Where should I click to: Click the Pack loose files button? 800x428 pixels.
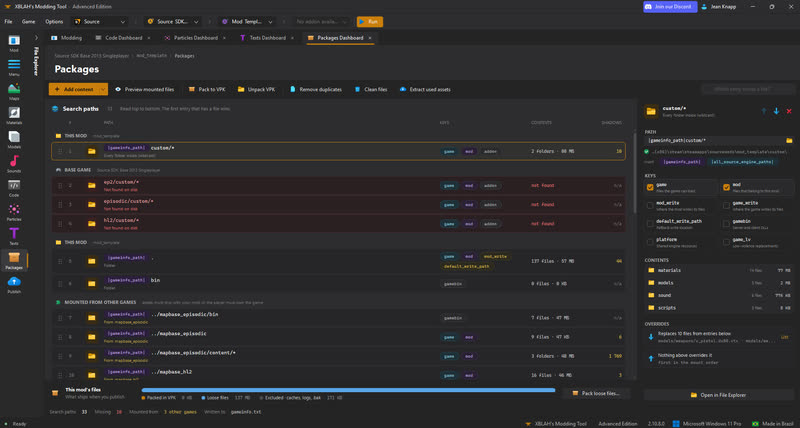[596, 393]
